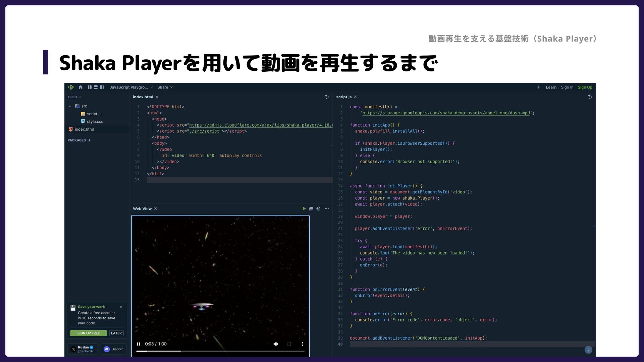
Task: Click AI sparkle icon in index.html pane
Action: click(x=327, y=97)
